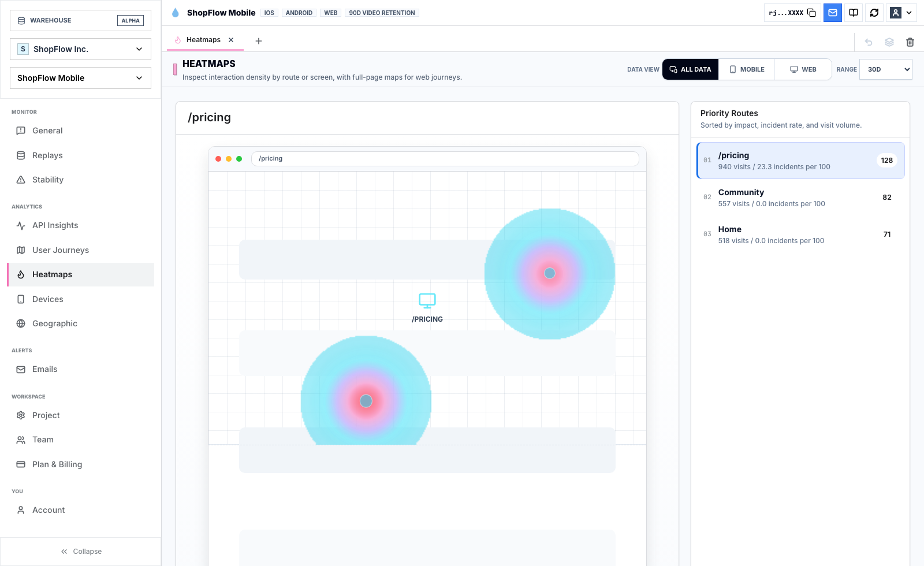Click the 90D VIDEO RETENTION tag
924x566 pixels.
coord(382,13)
